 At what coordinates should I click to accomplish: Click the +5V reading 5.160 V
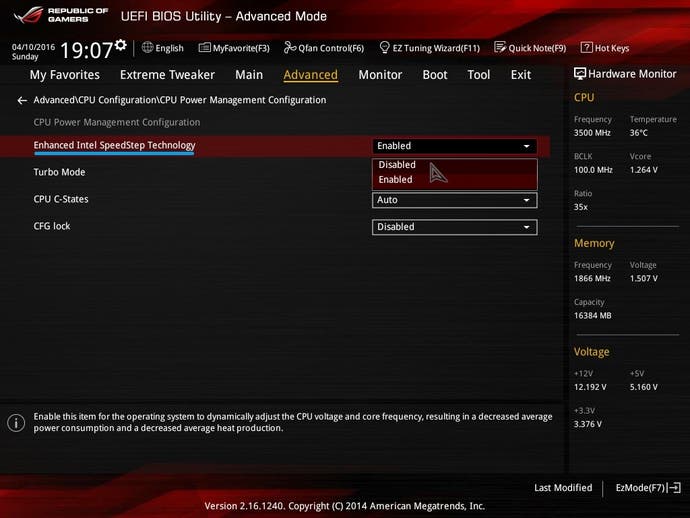[x=644, y=387]
